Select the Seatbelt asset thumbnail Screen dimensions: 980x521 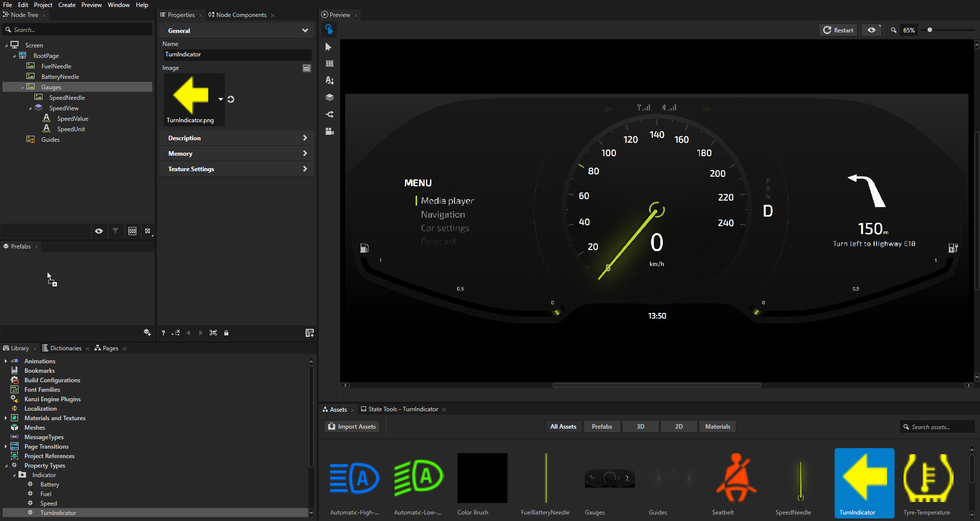tap(736, 478)
